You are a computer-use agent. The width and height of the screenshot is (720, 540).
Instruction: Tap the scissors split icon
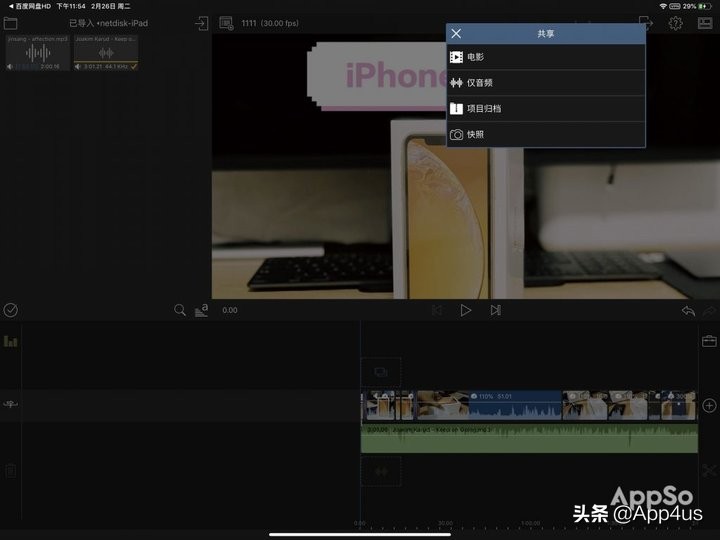(709, 471)
